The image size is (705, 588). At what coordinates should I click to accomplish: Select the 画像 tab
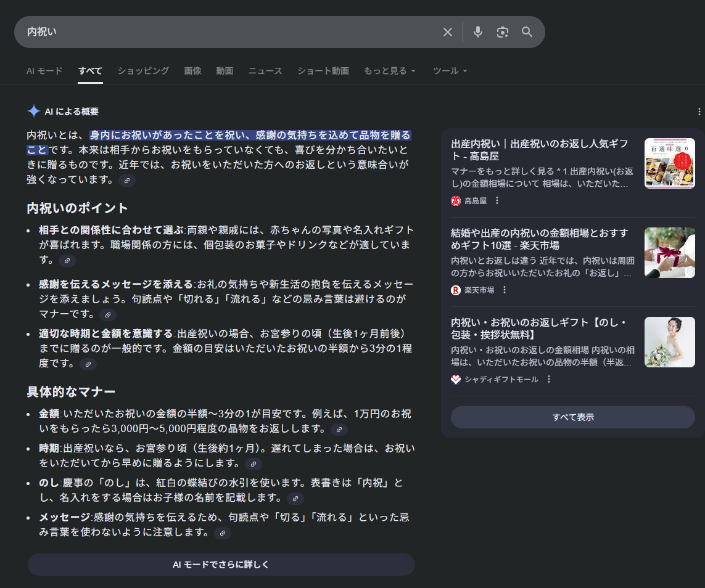click(x=192, y=71)
